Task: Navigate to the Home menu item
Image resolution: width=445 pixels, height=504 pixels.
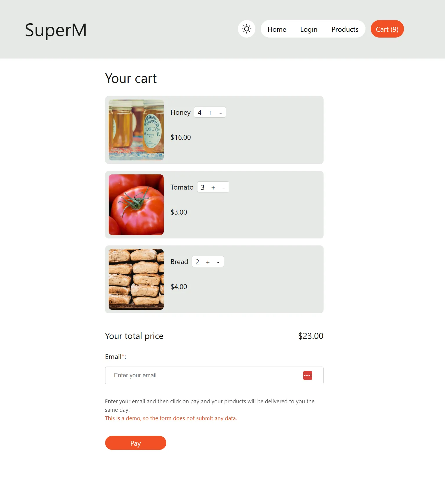Action: point(277,29)
